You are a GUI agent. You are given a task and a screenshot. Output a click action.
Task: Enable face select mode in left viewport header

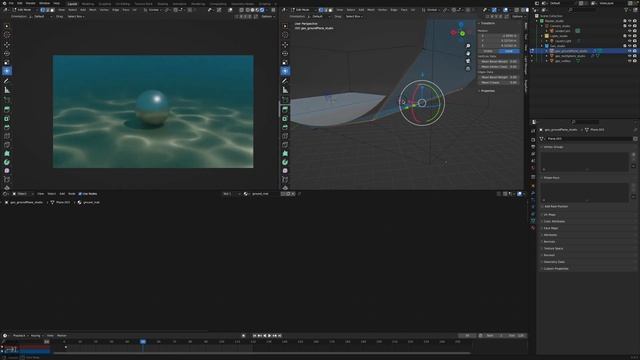(52, 10)
